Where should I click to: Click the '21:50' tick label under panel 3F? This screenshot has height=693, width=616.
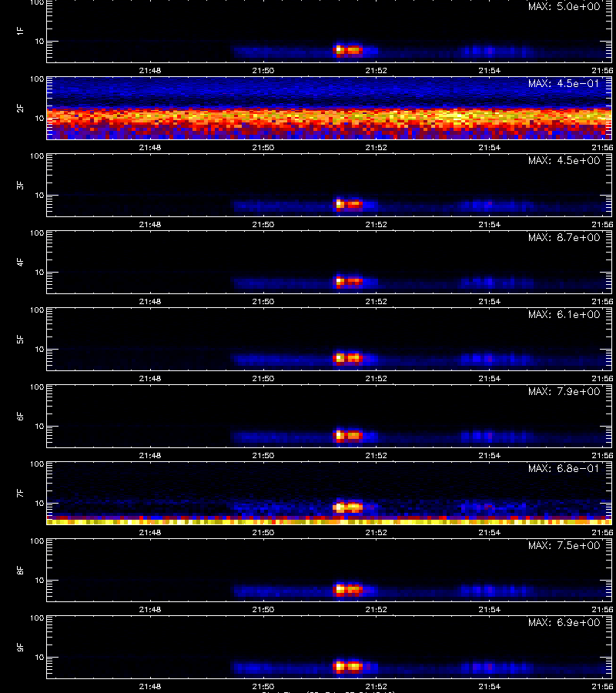(x=263, y=225)
